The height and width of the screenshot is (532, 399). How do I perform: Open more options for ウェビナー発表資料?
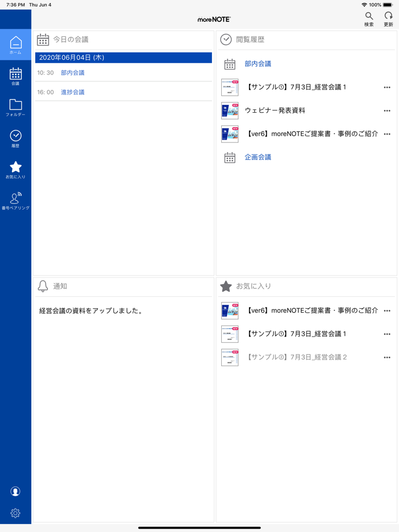[387, 111]
